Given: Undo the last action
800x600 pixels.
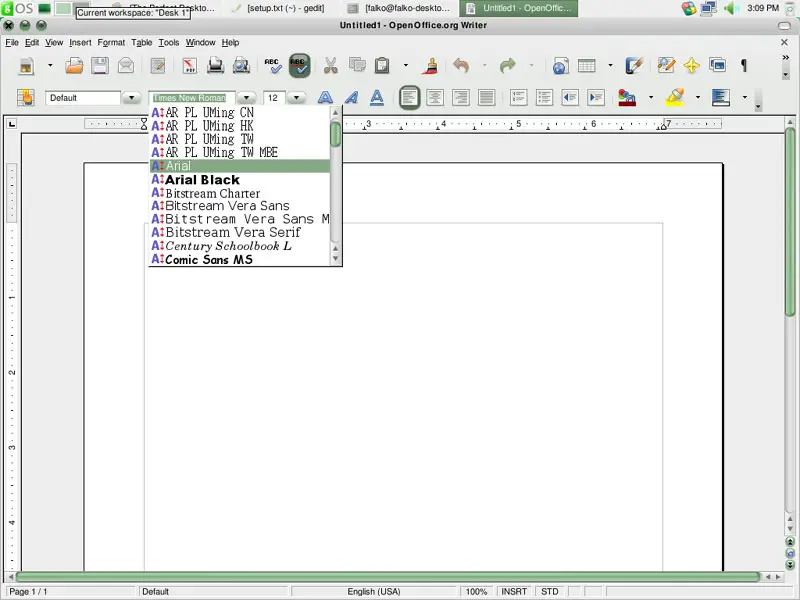Looking at the screenshot, I should click(x=461, y=66).
